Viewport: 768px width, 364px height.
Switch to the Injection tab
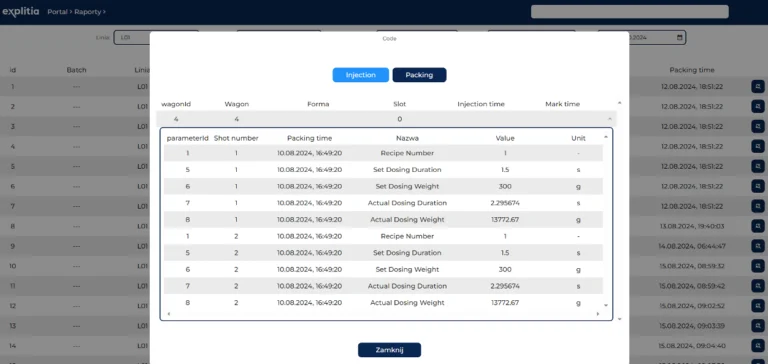tap(360, 75)
